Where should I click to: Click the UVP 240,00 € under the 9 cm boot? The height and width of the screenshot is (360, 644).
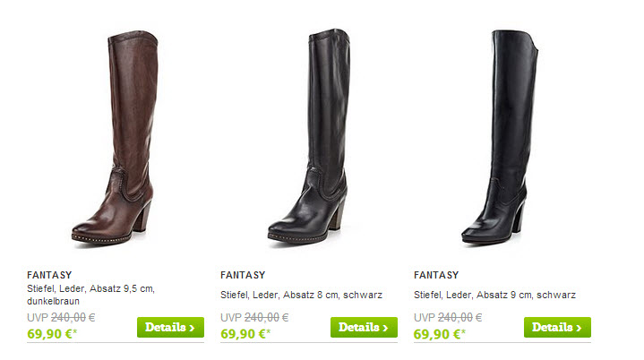(448, 317)
